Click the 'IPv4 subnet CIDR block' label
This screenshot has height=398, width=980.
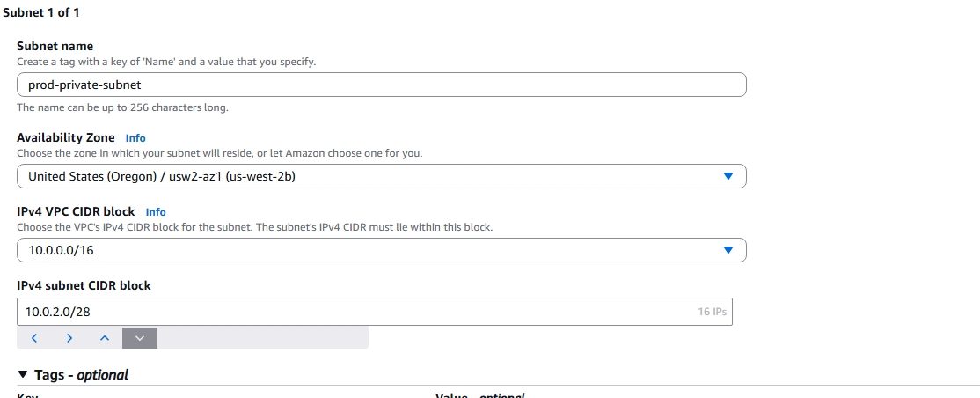(84, 285)
